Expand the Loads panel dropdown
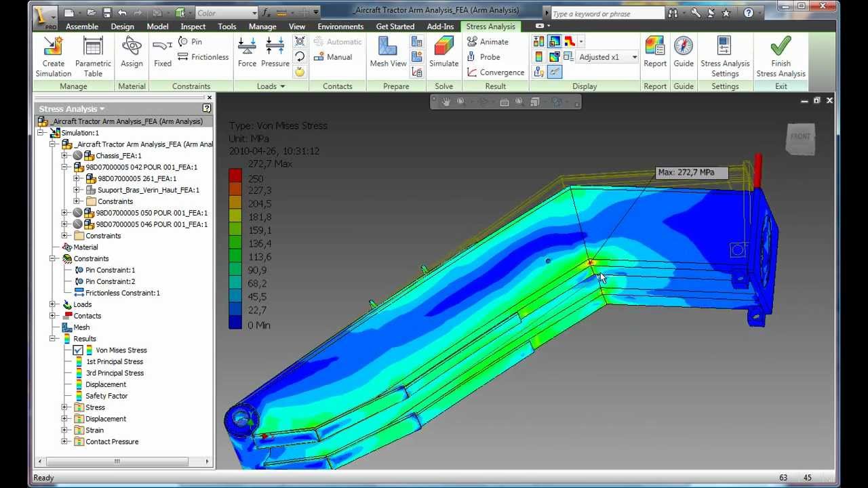The height and width of the screenshot is (488, 868). [271, 86]
